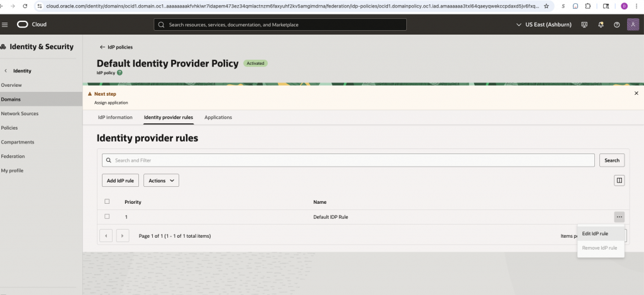The width and height of the screenshot is (644, 295).
Task: Click the Activated status badge
Action: coord(255,64)
